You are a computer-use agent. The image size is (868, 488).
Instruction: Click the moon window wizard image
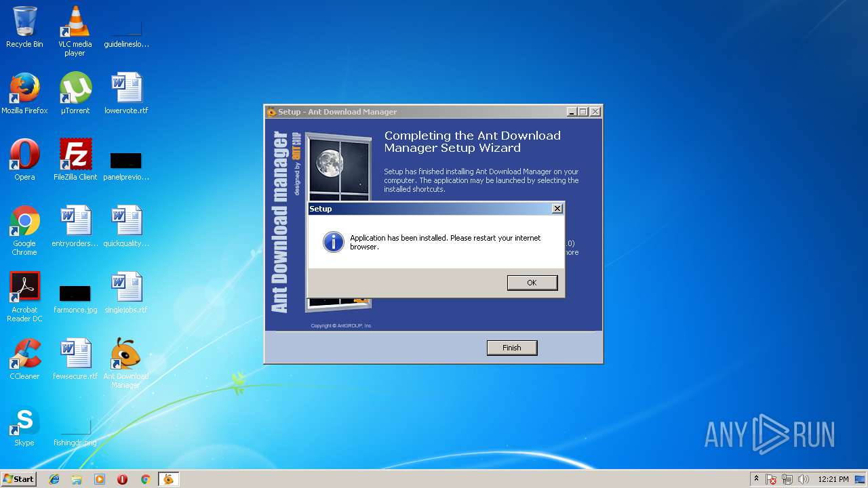pyautogui.click(x=338, y=168)
